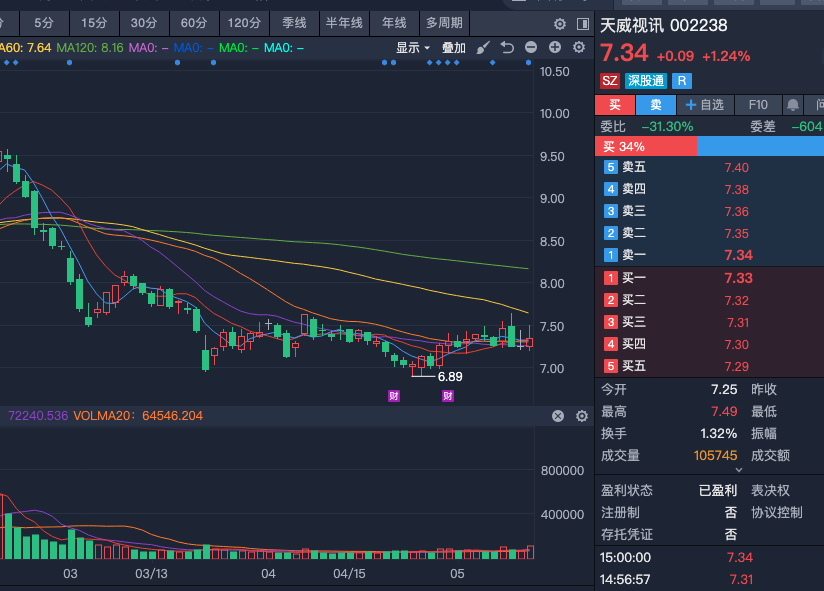Click the 深股通 badge
The image size is (824, 591).
point(646,81)
